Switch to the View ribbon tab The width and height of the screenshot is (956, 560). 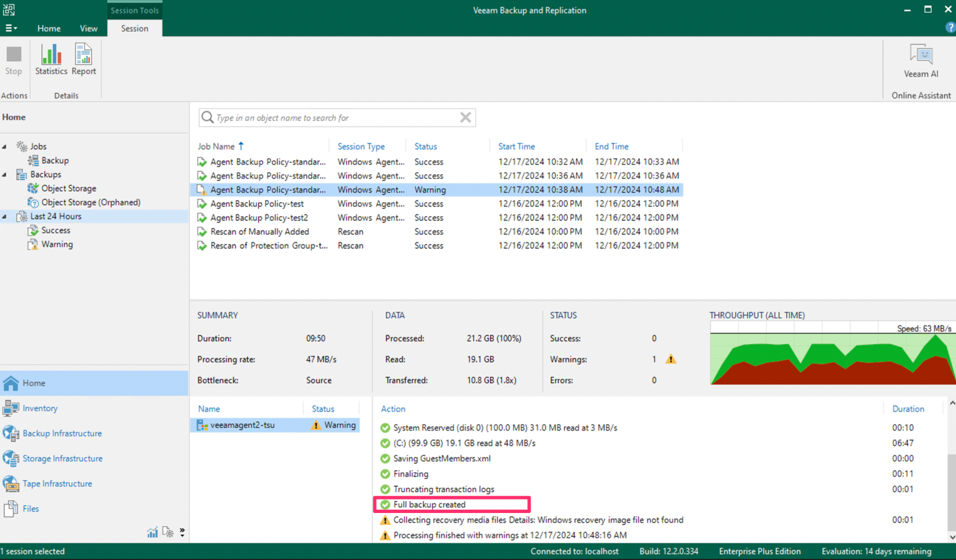[x=89, y=29]
